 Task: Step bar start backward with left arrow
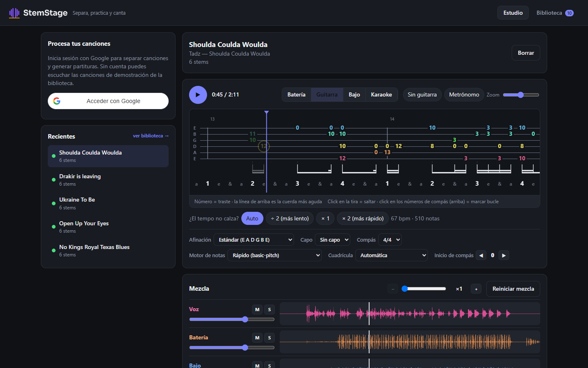[x=481, y=255]
